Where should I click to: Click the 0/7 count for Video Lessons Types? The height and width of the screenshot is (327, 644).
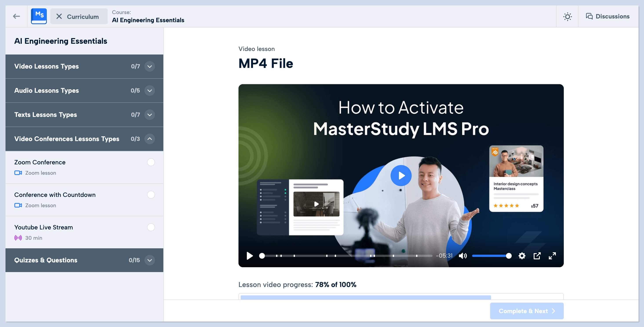tap(135, 66)
